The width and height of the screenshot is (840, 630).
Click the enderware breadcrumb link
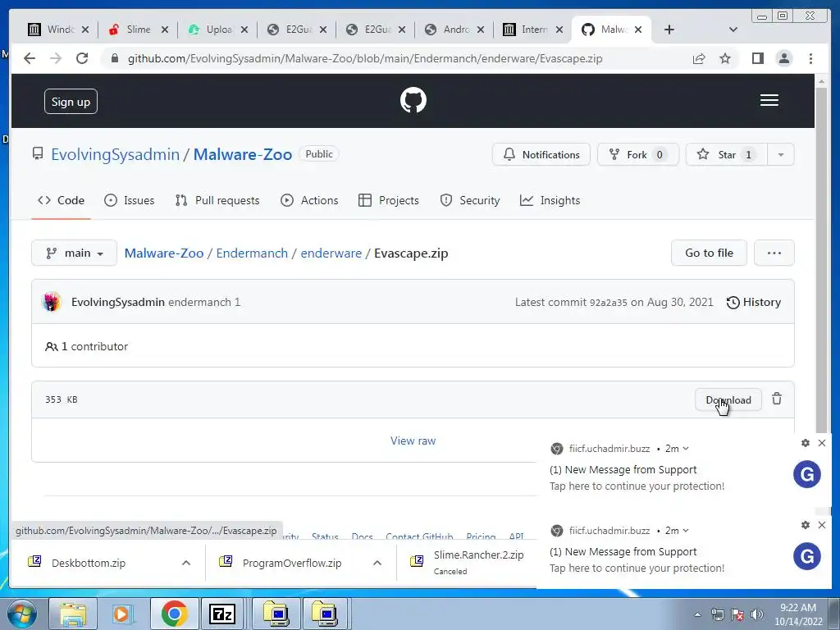(x=331, y=253)
